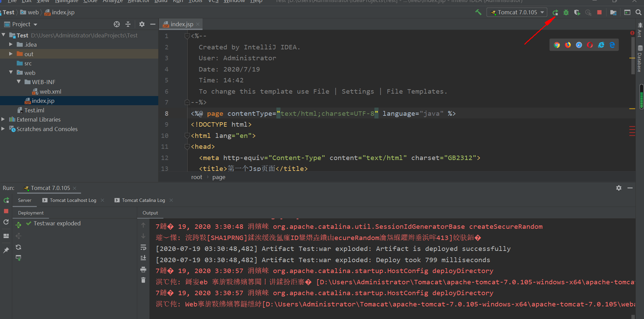The width and height of the screenshot is (644, 319).
Task: Expand External Libraries node
Action: pyautogui.click(x=4, y=119)
